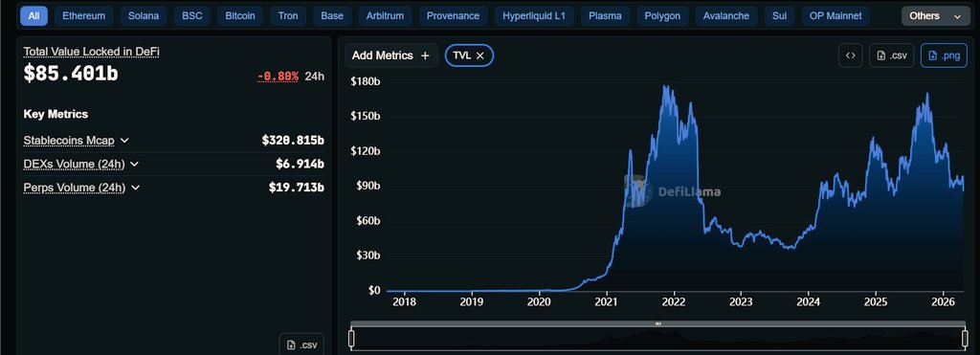This screenshot has height=355, width=980.
Task: Open the OP Mainnet chain tab
Action: [x=835, y=16]
